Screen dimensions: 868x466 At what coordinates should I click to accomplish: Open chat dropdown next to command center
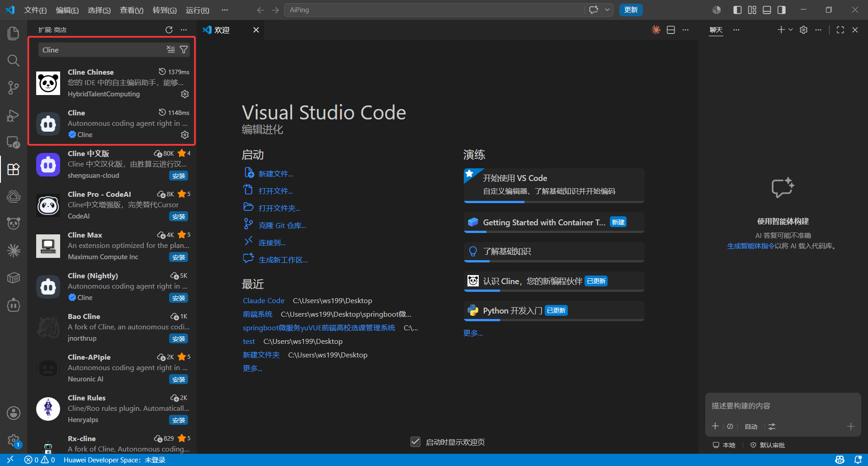pos(607,10)
